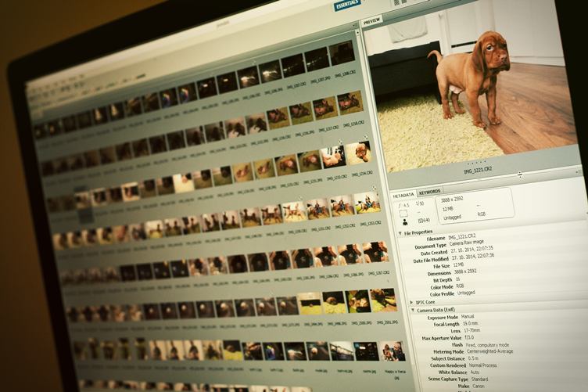This screenshot has height=392, width=588.
Task: Select the Essentials workspace button
Action: pos(348,5)
